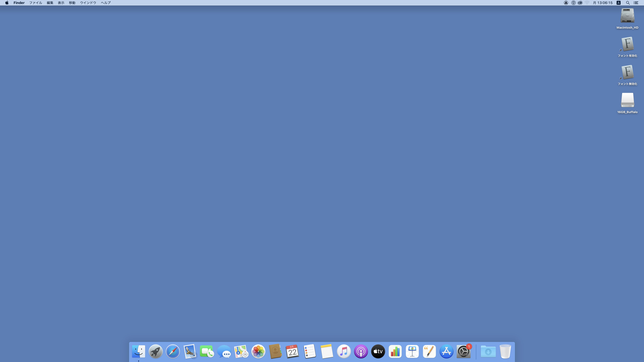Open the Photos app in the Dock
The image size is (644, 362).
click(258, 352)
